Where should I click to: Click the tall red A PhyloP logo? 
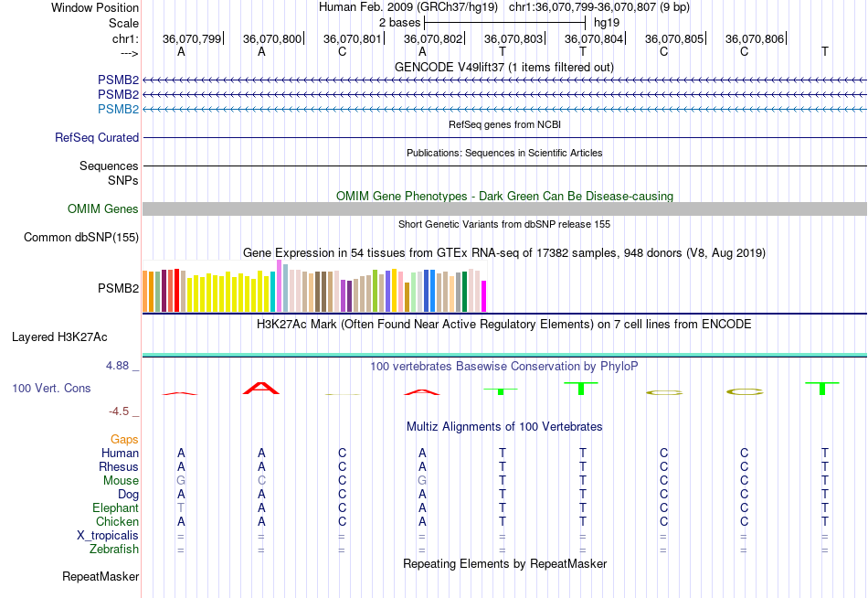coord(261,388)
